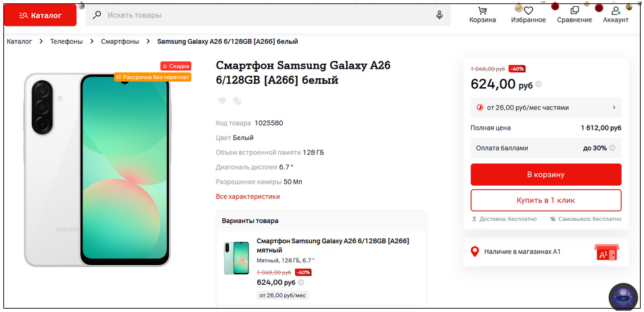The width and height of the screenshot is (644, 312).
Task: Open Избранное favorites heart in header
Action: pyautogui.click(x=529, y=11)
